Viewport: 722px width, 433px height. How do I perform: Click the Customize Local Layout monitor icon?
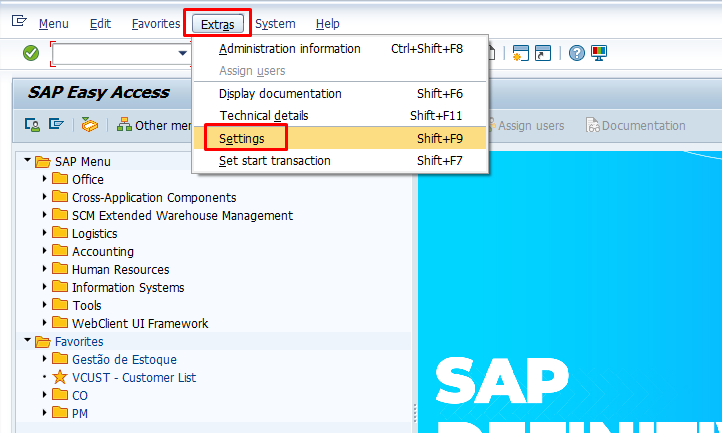point(599,53)
